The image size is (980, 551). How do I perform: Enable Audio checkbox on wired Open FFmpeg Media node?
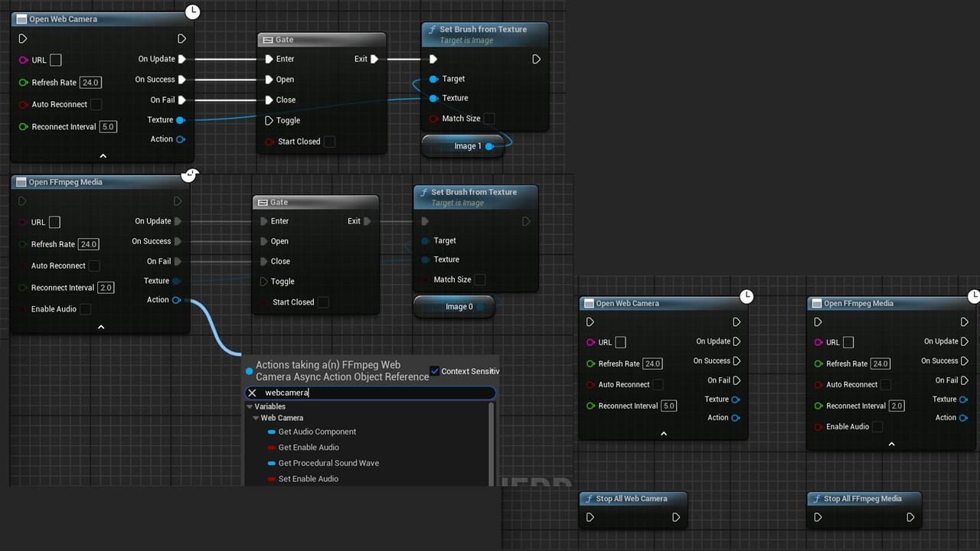point(86,309)
